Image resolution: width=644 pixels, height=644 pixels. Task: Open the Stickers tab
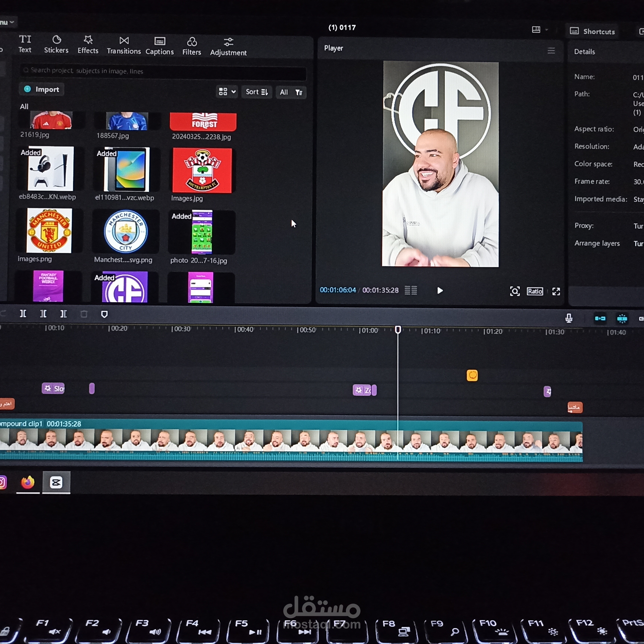(56, 44)
